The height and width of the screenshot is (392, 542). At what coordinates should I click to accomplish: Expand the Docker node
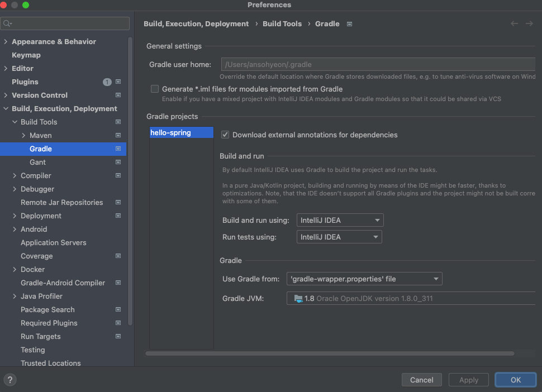15,269
